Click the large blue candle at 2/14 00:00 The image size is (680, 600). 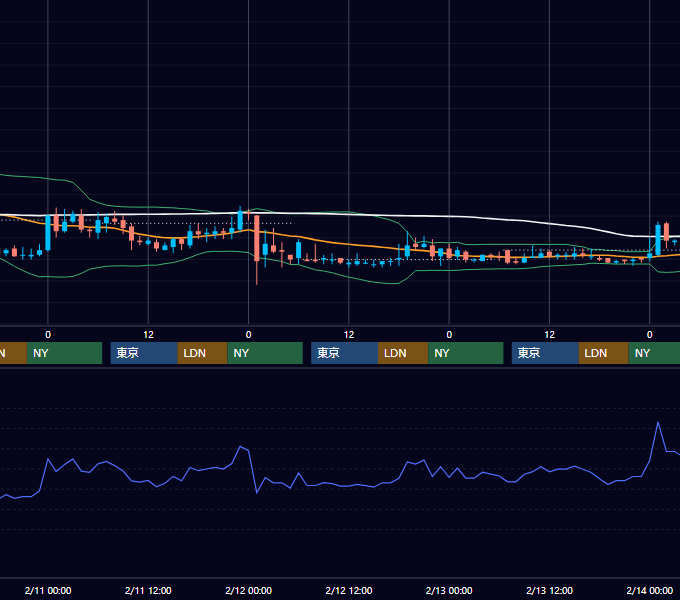pyautogui.click(x=658, y=239)
